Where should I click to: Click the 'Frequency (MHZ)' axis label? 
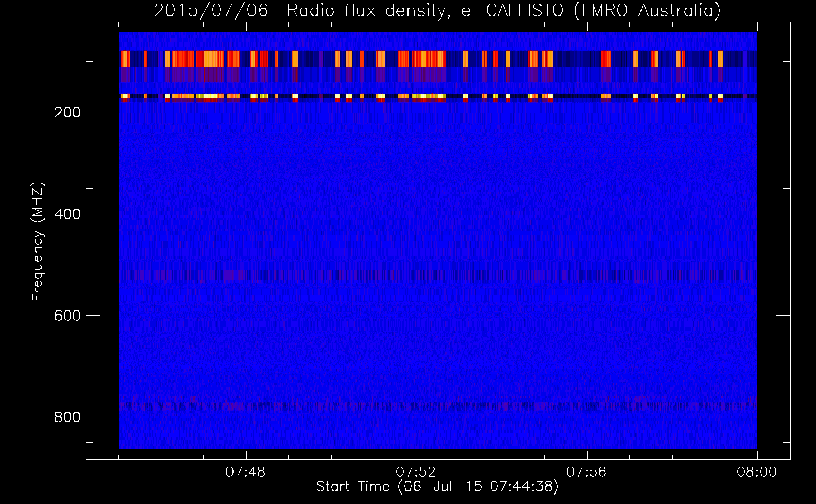pos(38,241)
